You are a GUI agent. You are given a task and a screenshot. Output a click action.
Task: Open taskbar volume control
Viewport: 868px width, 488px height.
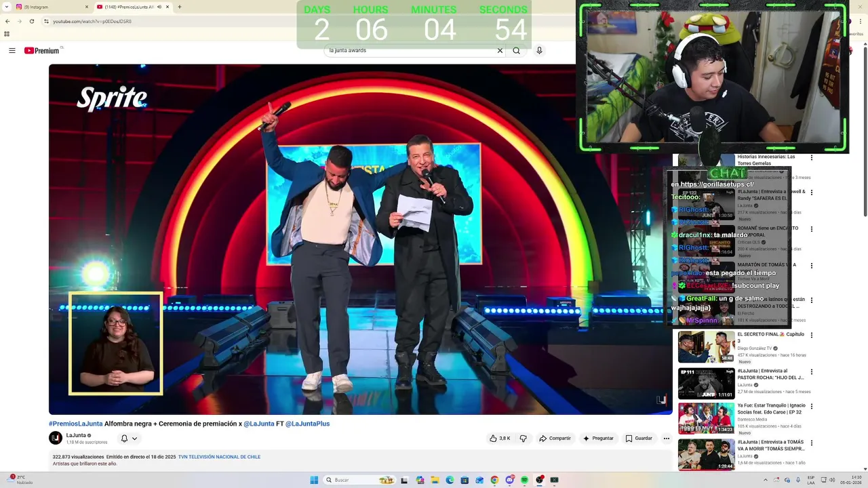pyautogui.click(x=832, y=480)
